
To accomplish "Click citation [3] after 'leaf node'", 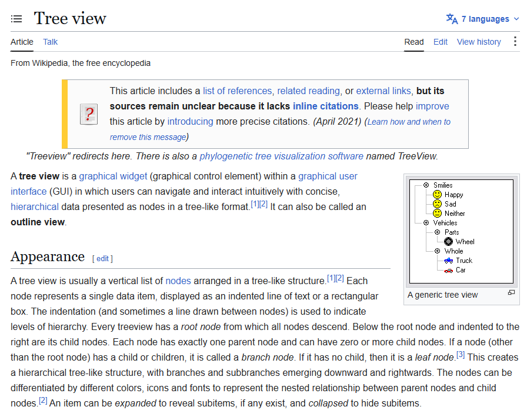I will (x=461, y=355).
